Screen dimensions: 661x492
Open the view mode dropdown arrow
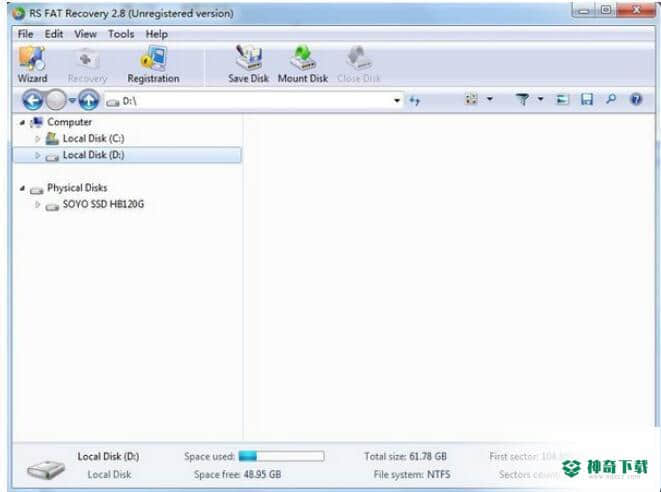[490, 99]
